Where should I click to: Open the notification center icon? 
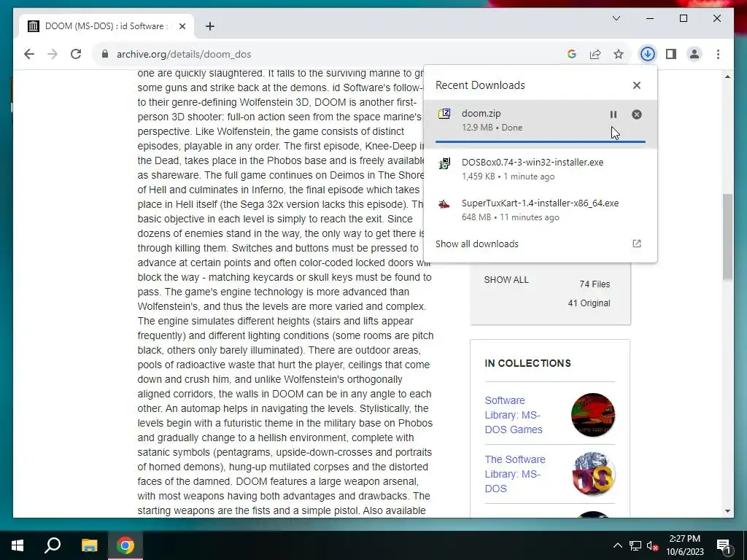724,545
